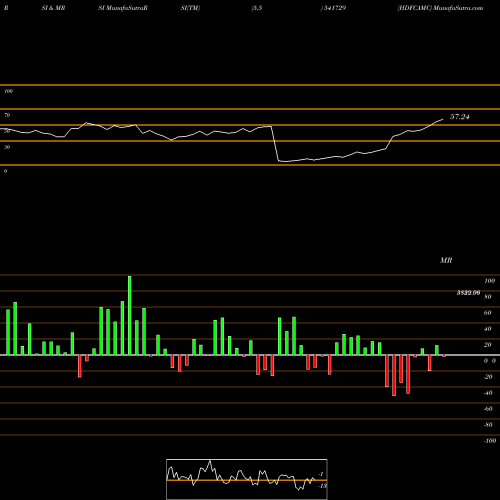The height and width of the screenshot is (500, 500).
Task: Click the -40 axis label on the MR chart
Action: click(x=488, y=393)
